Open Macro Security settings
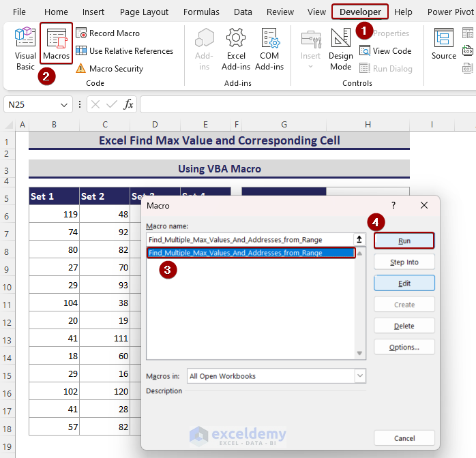This screenshot has height=458, width=476. click(x=110, y=69)
